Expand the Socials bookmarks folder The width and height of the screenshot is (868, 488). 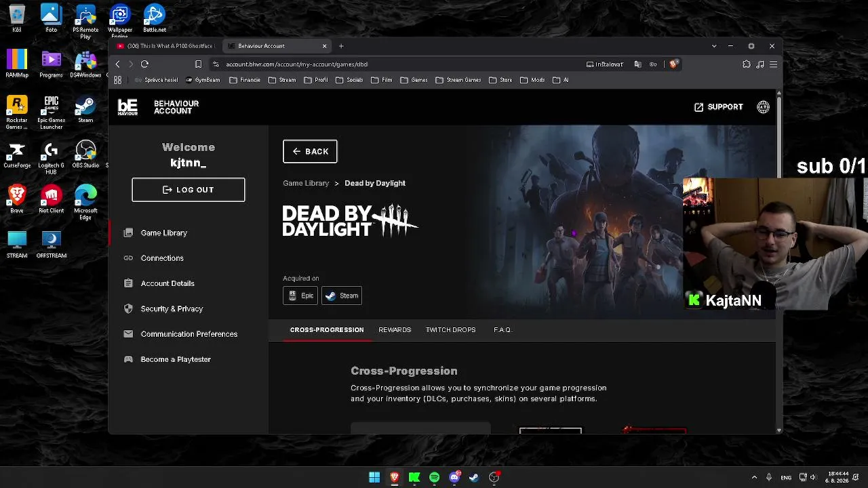pos(349,80)
